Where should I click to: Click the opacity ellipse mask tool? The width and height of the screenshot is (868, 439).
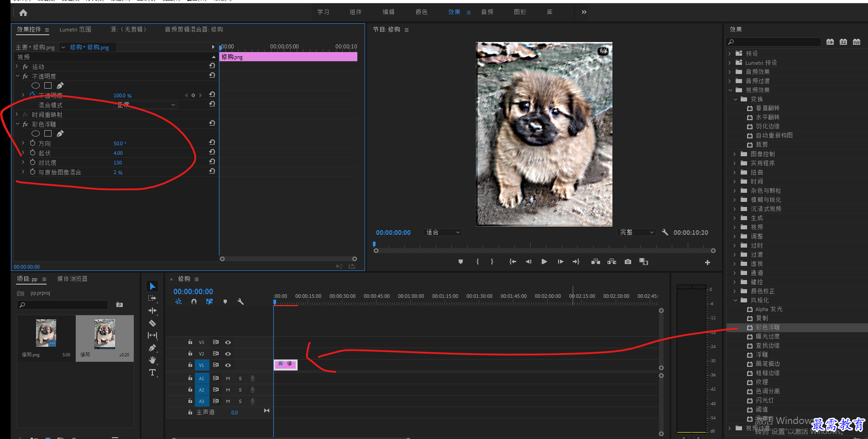(x=36, y=85)
